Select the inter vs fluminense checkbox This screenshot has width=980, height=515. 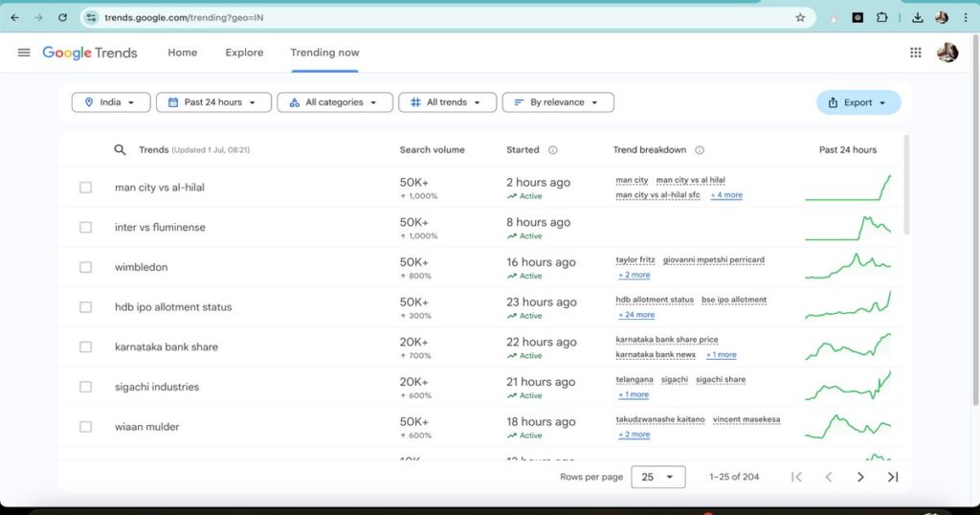click(x=85, y=228)
